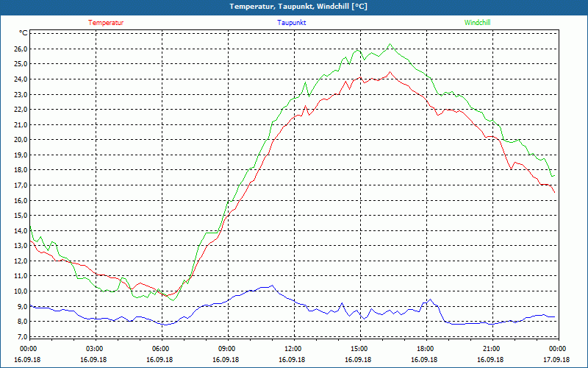Click the '16.09.18' date under 18:00
The height and width of the screenshot is (368, 588).
[425, 360]
